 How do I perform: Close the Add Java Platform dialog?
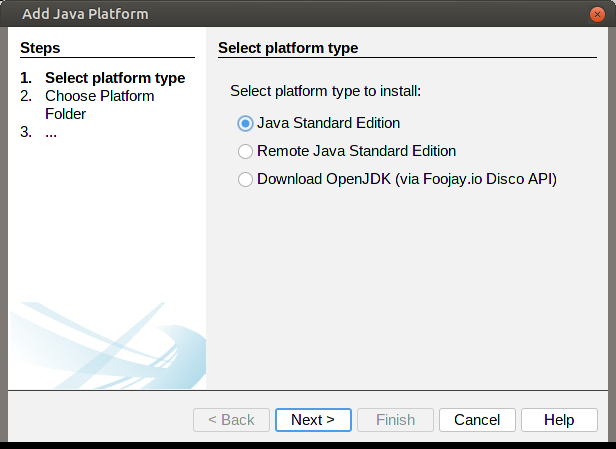(596, 14)
